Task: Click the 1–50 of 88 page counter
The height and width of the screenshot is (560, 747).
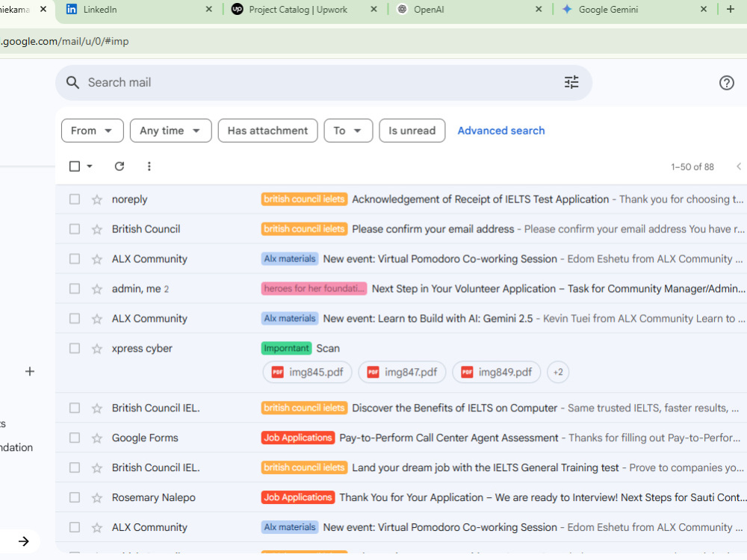Action: coord(692,167)
